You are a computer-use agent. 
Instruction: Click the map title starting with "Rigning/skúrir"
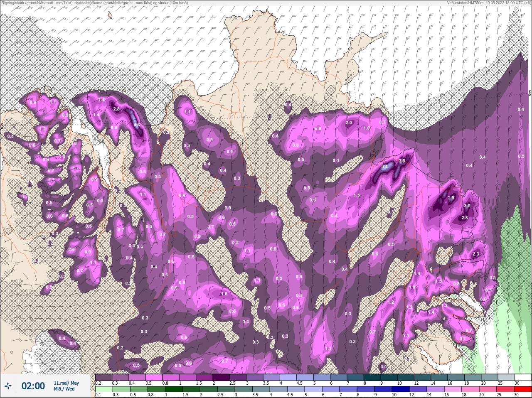coord(95,3)
